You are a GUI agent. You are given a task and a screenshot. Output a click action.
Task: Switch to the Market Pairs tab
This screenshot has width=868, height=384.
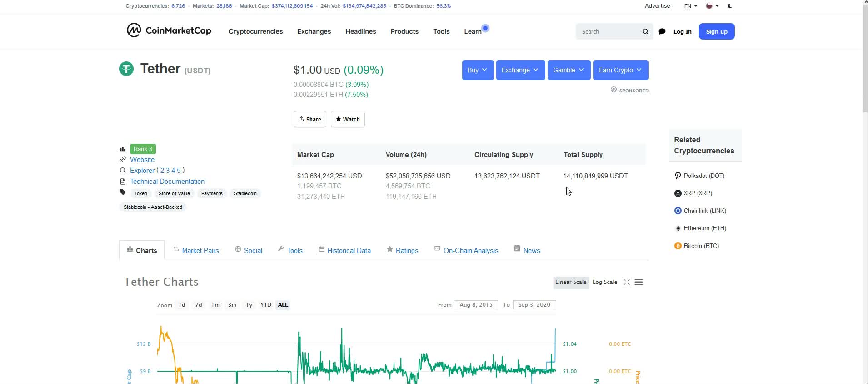(x=200, y=250)
